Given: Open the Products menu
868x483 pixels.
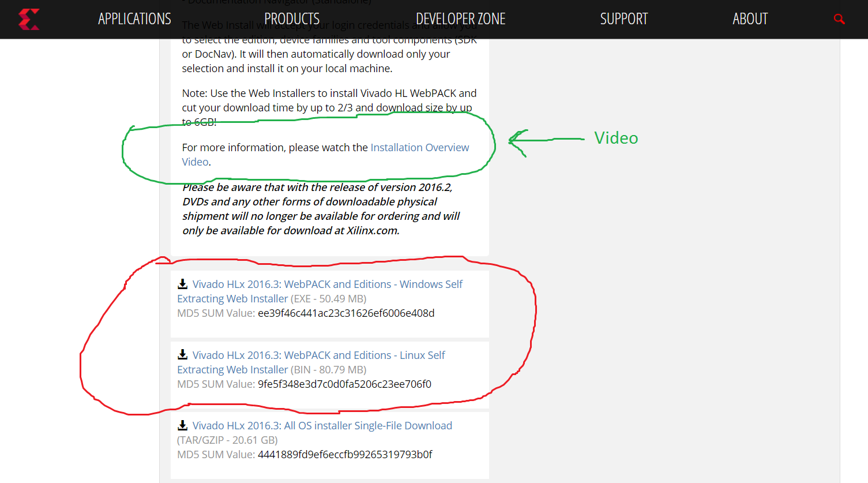Looking at the screenshot, I should tap(292, 19).
